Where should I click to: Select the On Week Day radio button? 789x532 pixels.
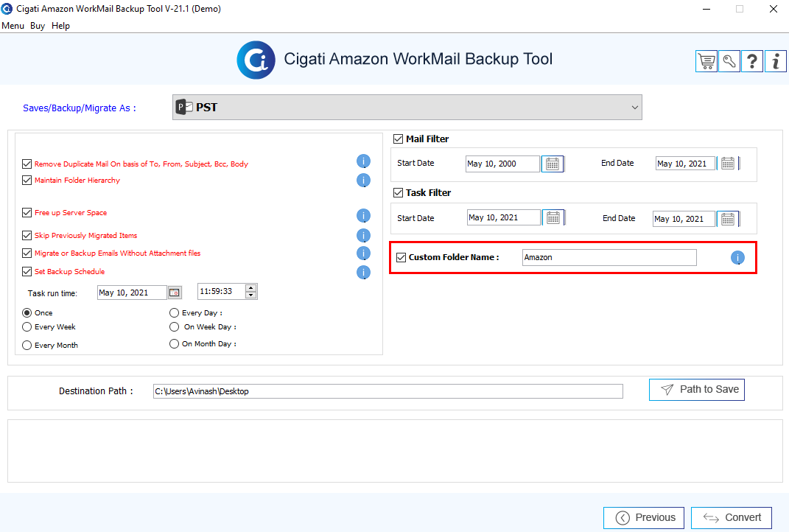[x=174, y=327]
